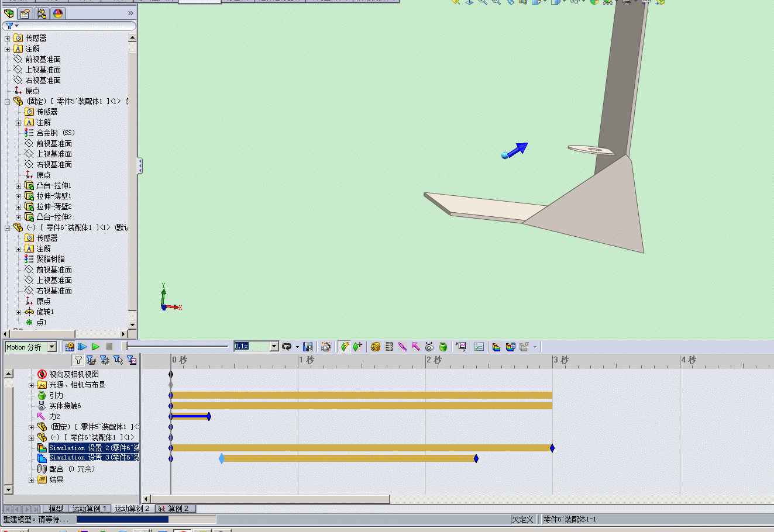Click the end key of Simulation 设置 3 bar
Screen dimensions: 774x532
point(476,459)
